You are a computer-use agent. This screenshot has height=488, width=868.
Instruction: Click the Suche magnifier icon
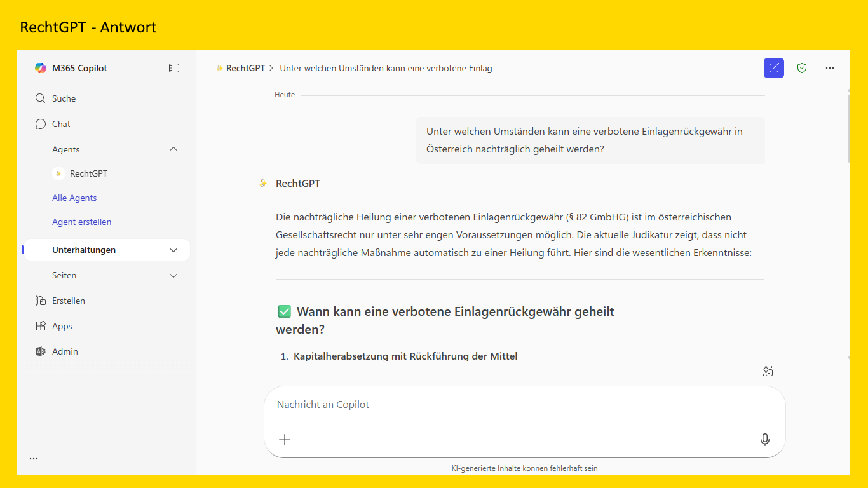coord(41,98)
